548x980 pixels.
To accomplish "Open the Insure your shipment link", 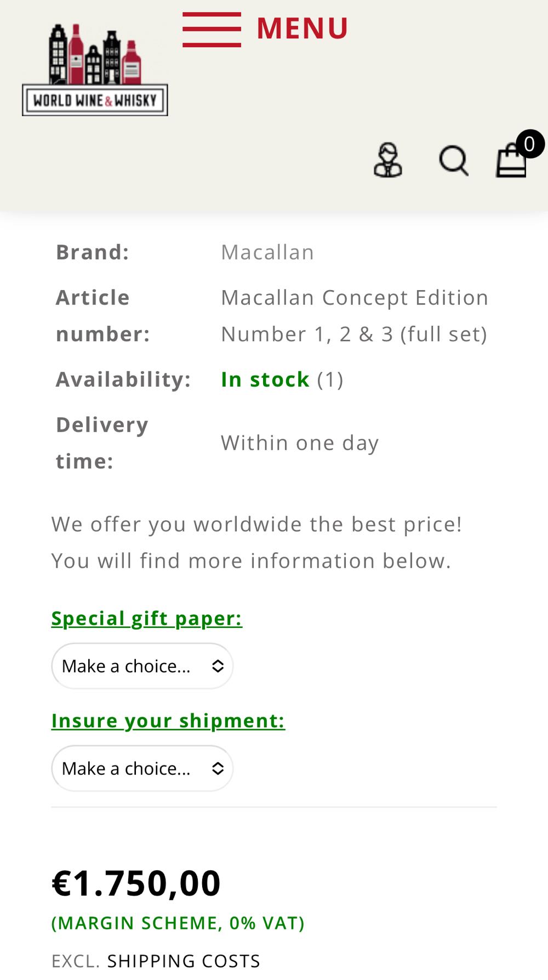I will (x=168, y=721).
